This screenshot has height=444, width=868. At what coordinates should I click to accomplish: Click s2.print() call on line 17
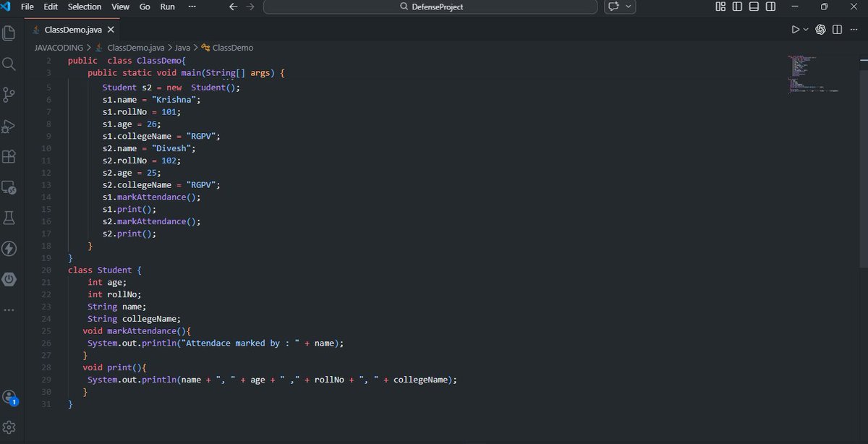point(129,234)
